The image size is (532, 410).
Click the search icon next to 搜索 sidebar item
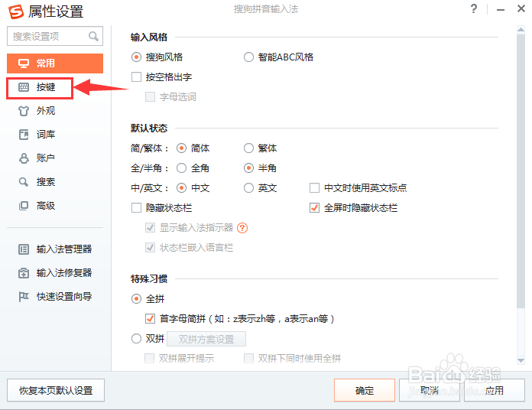point(24,182)
